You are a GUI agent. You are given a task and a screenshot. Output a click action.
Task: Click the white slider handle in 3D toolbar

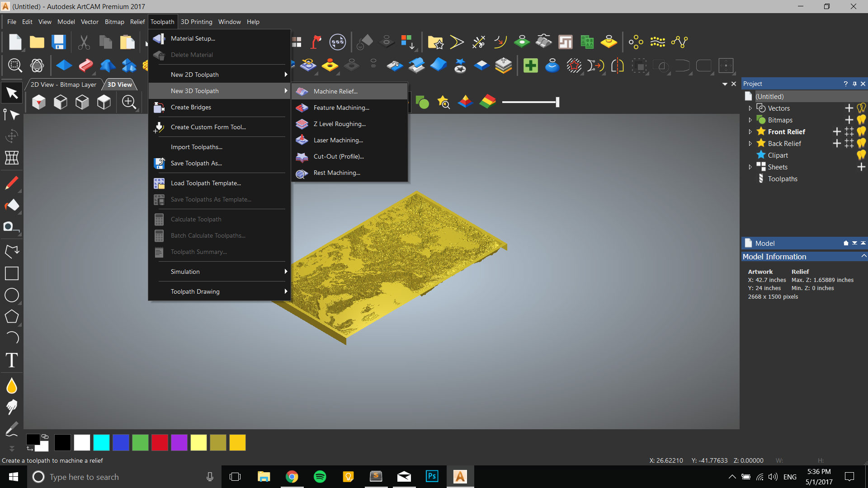click(557, 102)
